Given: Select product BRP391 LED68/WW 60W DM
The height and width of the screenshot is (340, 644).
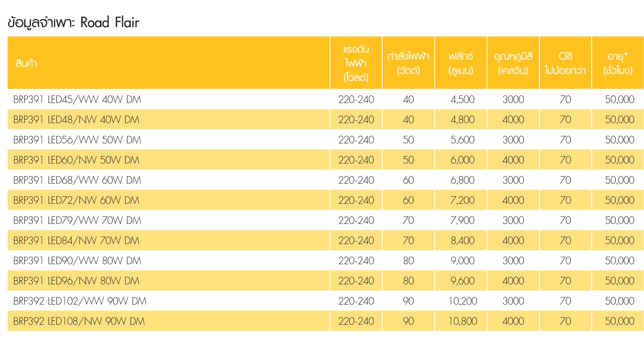Looking at the screenshot, I should [77, 180].
